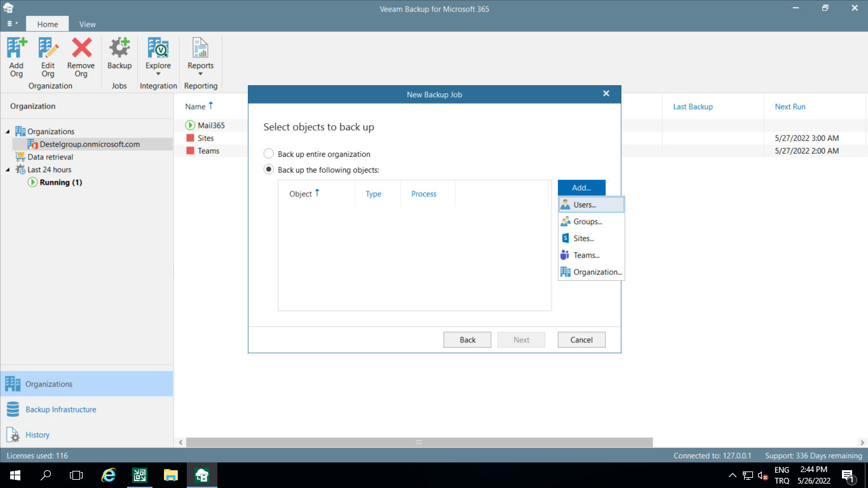868x488 pixels.
Task: Click the Veeam taskbar application icon
Action: tap(202, 475)
